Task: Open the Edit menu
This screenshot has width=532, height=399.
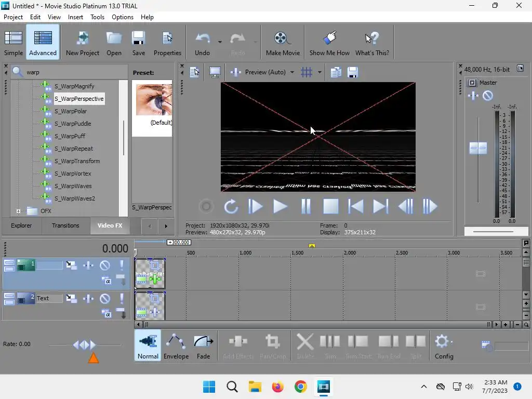Action: tap(35, 17)
